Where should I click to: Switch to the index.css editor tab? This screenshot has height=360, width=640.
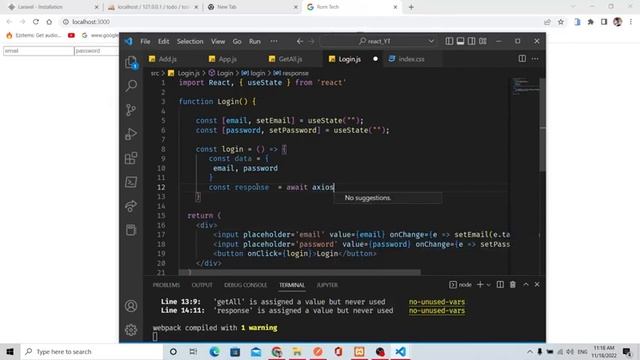point(411,59)
